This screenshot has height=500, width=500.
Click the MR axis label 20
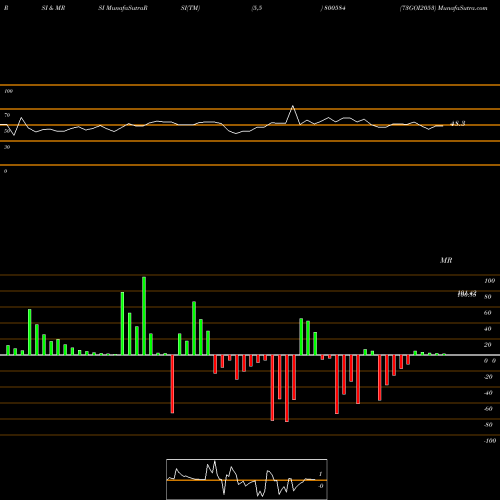pos(488,345)
